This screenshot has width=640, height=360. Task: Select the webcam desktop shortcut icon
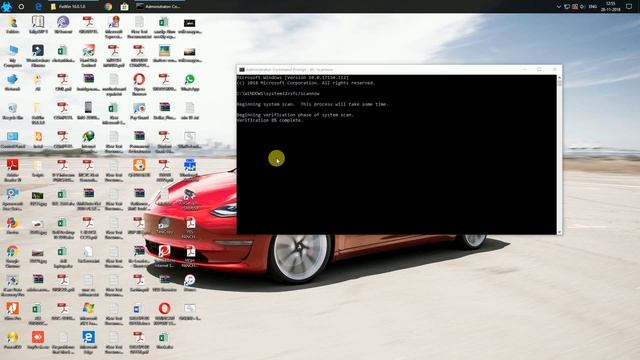pos(190,199)
